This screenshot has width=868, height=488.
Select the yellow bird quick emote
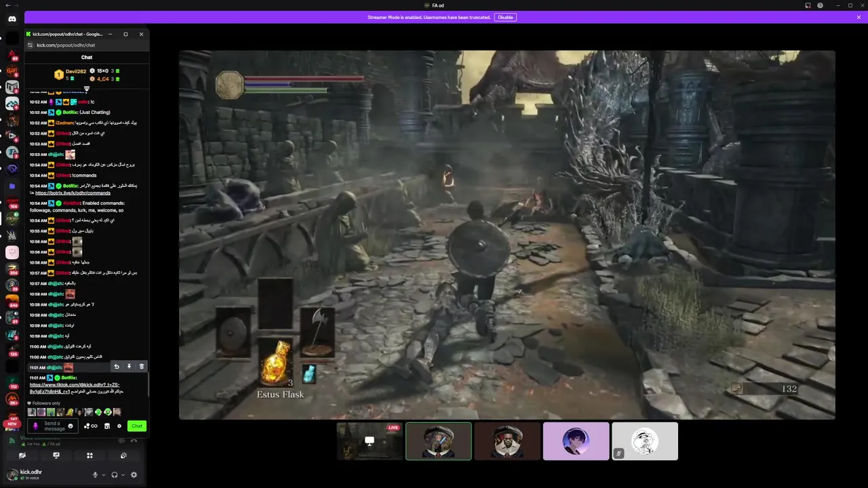tap(69, 412)
